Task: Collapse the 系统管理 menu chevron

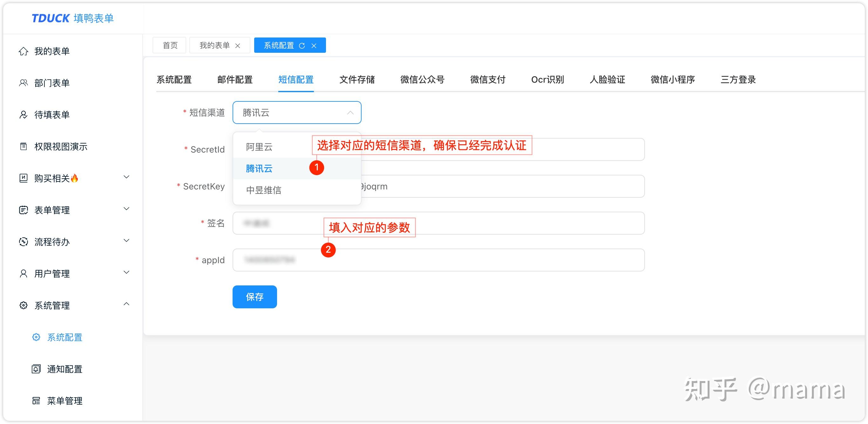Action: [x=126, y=304]
